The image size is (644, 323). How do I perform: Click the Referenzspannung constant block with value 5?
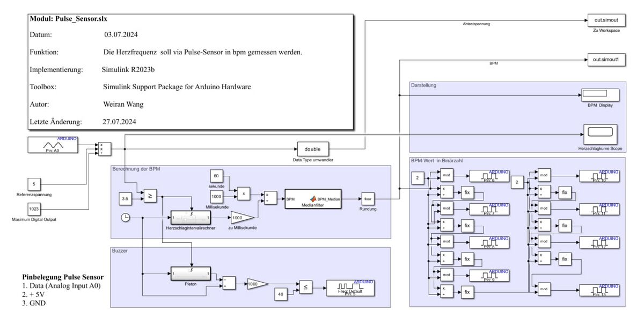(34, 184)
